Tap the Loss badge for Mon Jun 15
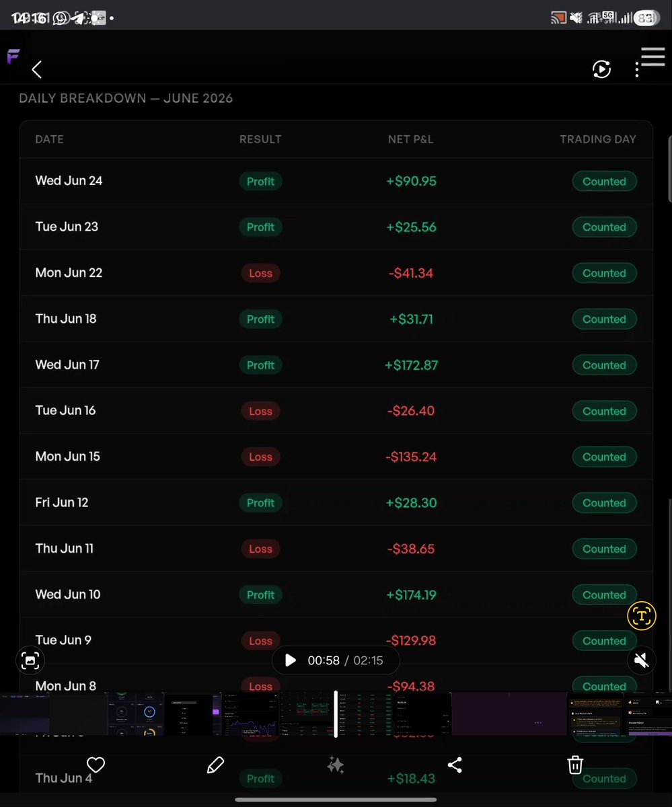Image resolution: width=672 pixels, height=807 pixels. [260, 457]
